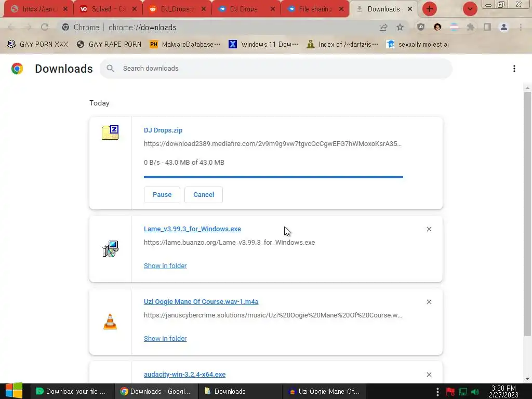Image resolution: width=532 pixels, height=399 pixels.
Task: Show Lame installer in folder
Action: tap(165, 265)
